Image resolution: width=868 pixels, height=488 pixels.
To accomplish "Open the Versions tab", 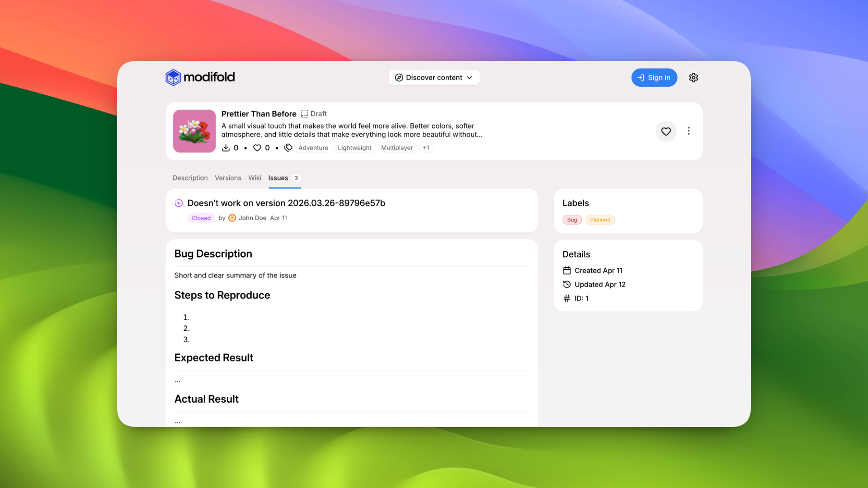I will click(228, 178).
